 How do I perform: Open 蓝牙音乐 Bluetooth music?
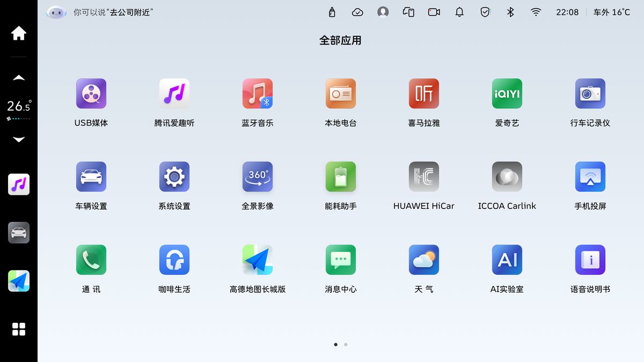coord(258,94)
